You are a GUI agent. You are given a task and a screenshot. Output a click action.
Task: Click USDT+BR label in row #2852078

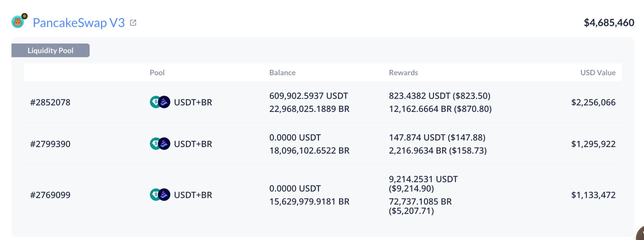(x=193, y=102)
